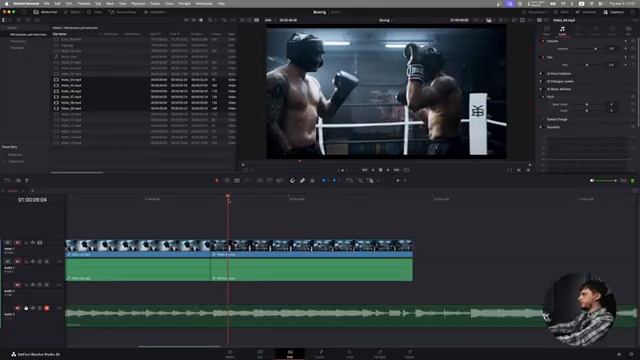Add a Marker with the marker icon

pyautogui.click(x=334, y=180)
